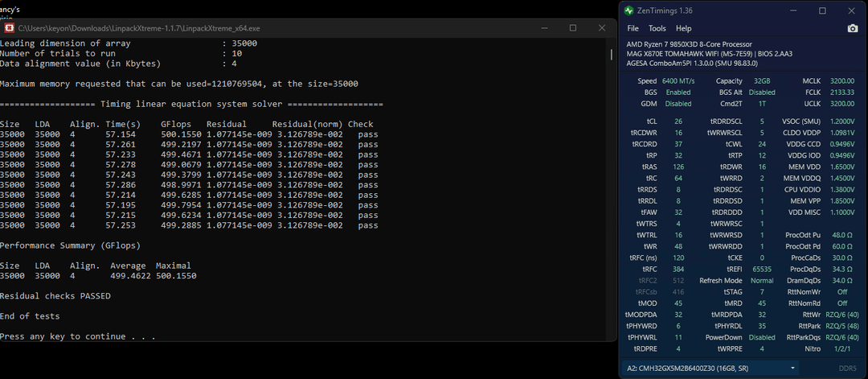
Task: Minimize the ZenTimings window
Action: [x=793, y=10]
